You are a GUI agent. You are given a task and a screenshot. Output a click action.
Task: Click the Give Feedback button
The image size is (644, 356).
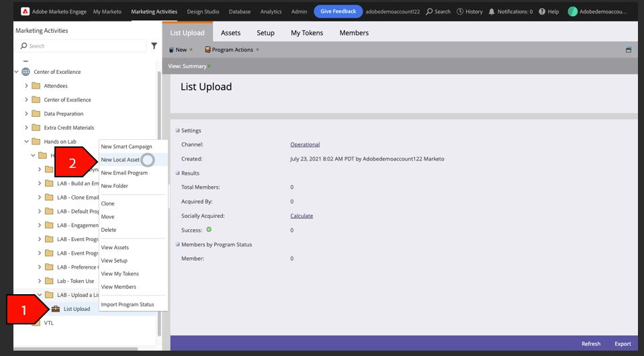338,11
